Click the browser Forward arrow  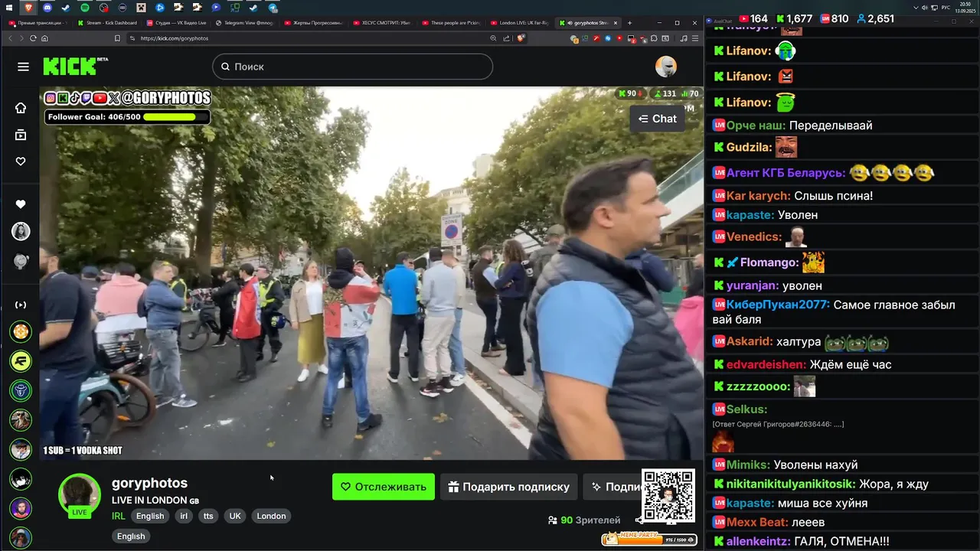[x=21, y=38]
